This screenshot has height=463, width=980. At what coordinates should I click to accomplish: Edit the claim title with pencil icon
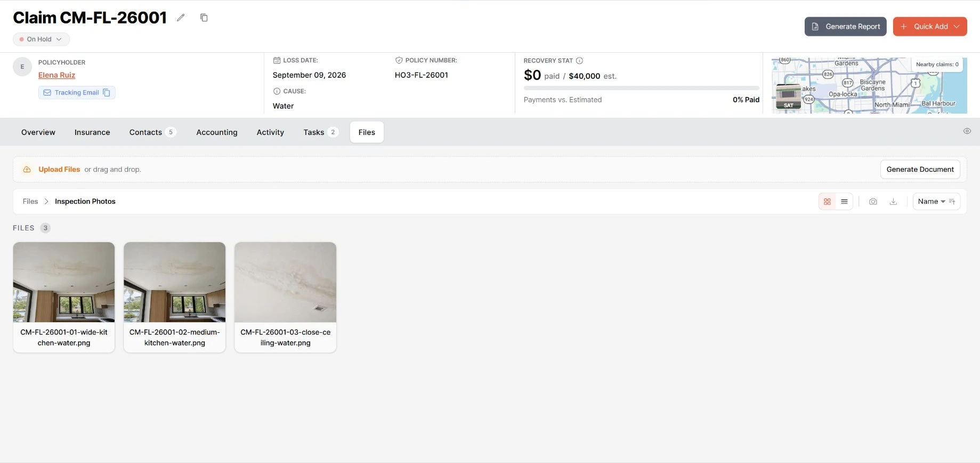pyautogui.click(x=181, y=18)
